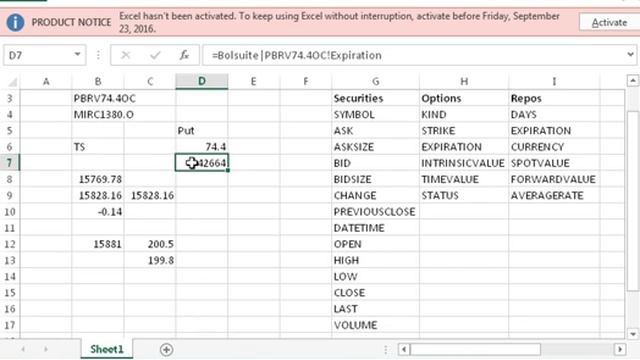Screen dimensions: 640x360
Task: Select column G header
Action: 376,82
